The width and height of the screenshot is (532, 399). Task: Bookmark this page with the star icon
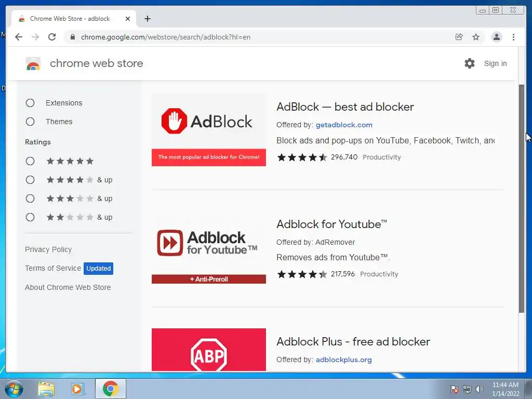[476, 37]
